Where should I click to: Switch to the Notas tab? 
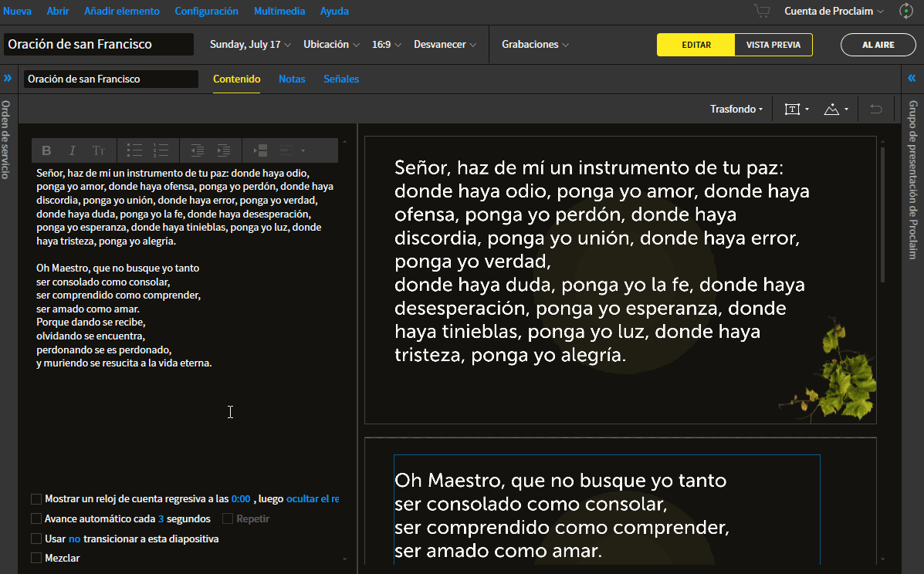292,79
